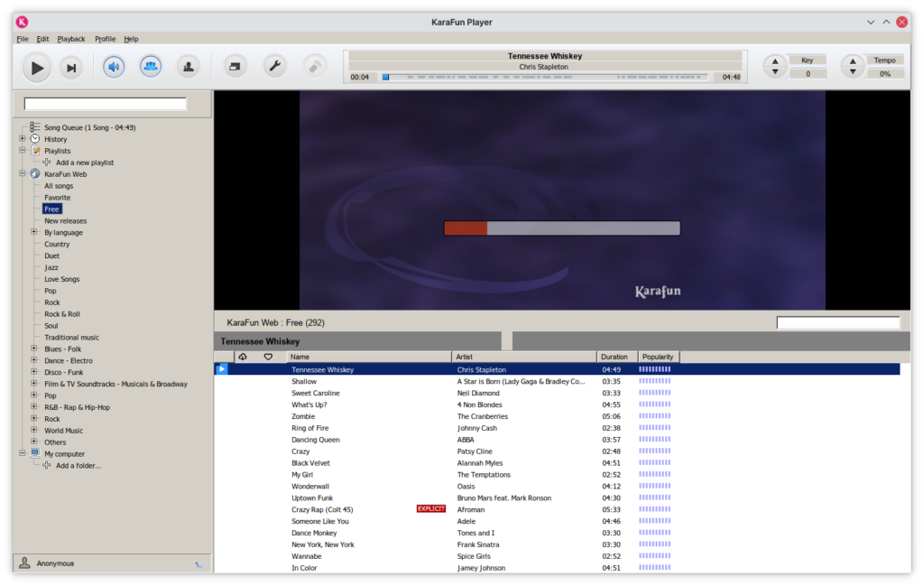Open the Playback menu
Viewport: 924px width, 586px height.
tap(70, 39)
